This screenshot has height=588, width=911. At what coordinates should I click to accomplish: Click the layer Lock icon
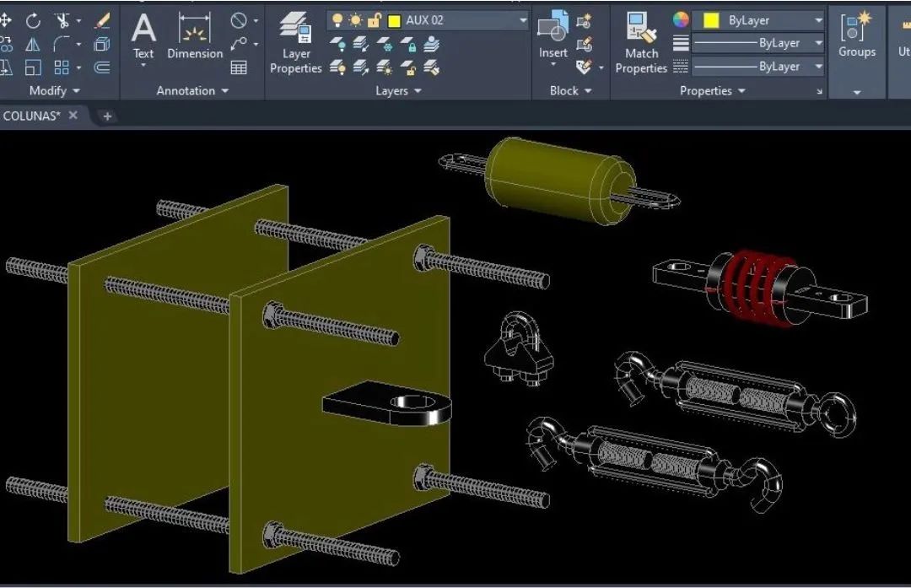[x=408, y=44]
